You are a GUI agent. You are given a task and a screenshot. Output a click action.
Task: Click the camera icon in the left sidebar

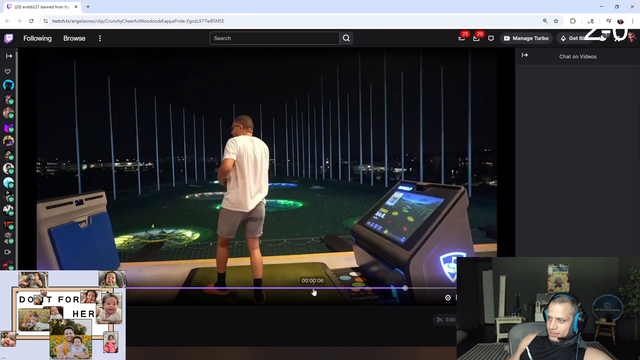pyautogui.click(x=7, y=252)
